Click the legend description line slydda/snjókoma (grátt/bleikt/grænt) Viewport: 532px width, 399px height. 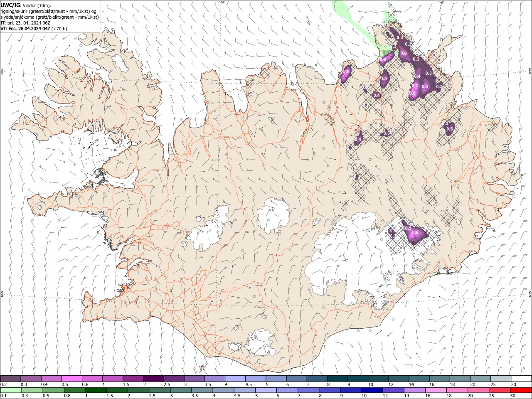point(50,17)
